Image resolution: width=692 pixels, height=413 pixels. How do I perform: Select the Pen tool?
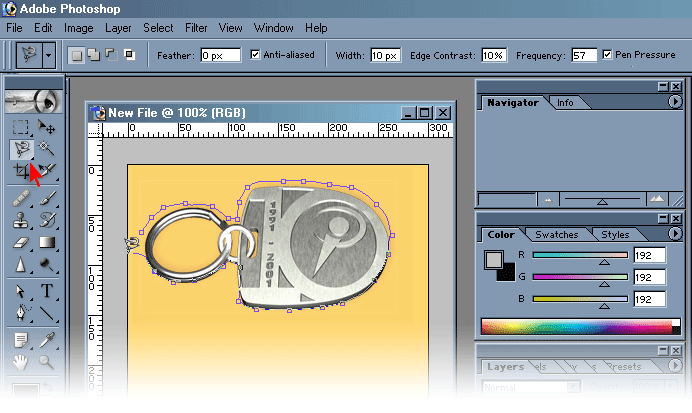(x=21, y=313)
